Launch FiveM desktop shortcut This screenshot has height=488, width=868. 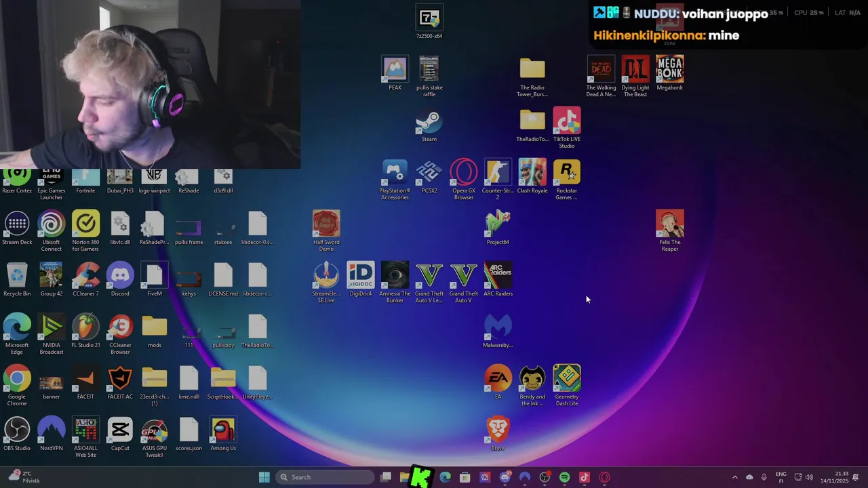pyautogui.click(x=155, y=279)
